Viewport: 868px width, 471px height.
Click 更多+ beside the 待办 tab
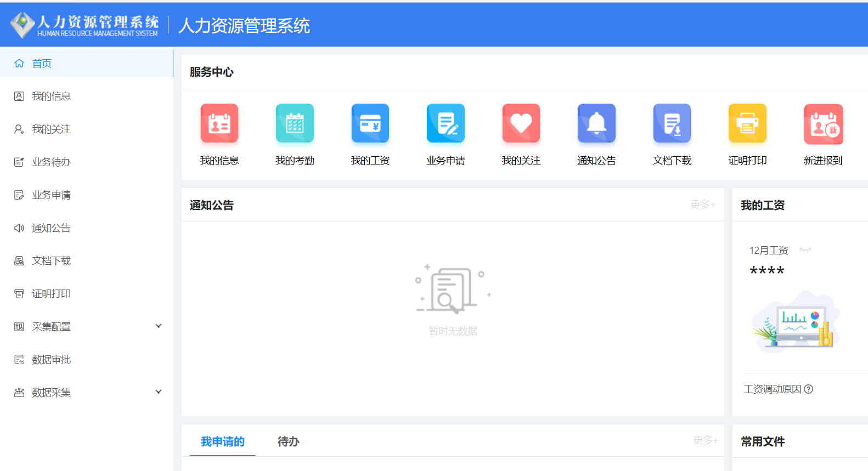point(705,440)
